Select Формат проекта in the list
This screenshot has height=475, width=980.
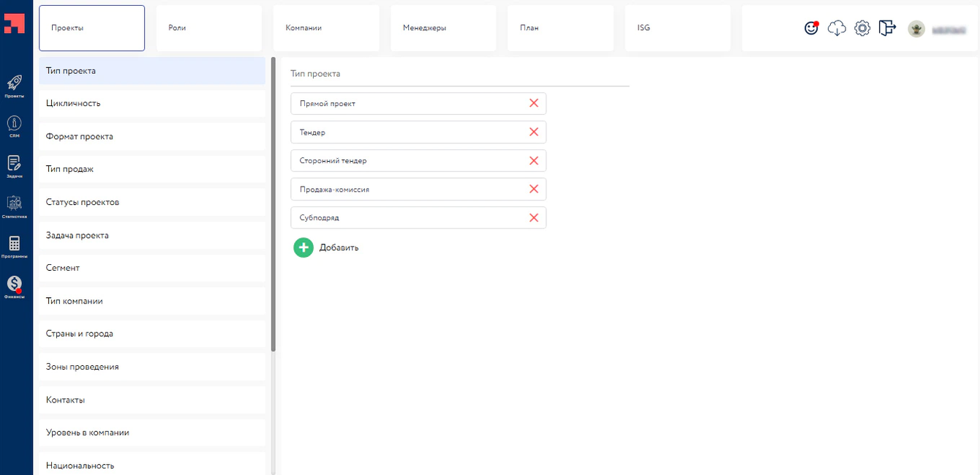click(x=152, y=137)
